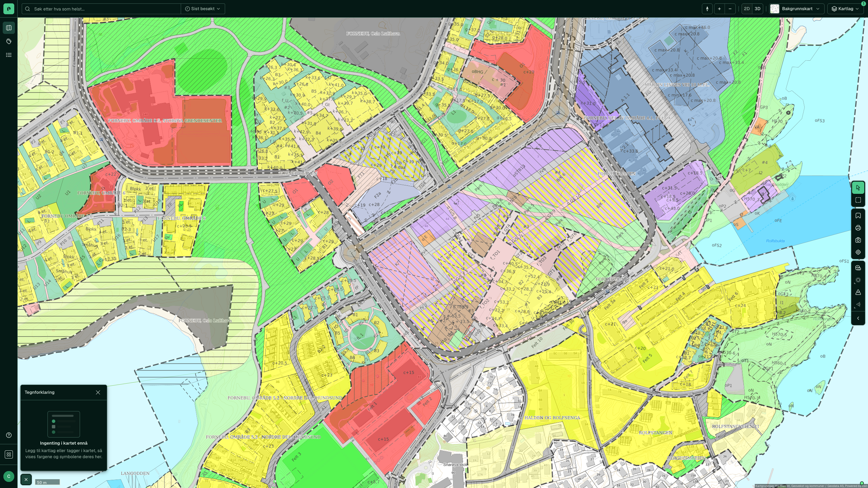Click the legend toggle X button at bottom-left
This screenshot has width=868, height=488.
click(x=26, y=480)
